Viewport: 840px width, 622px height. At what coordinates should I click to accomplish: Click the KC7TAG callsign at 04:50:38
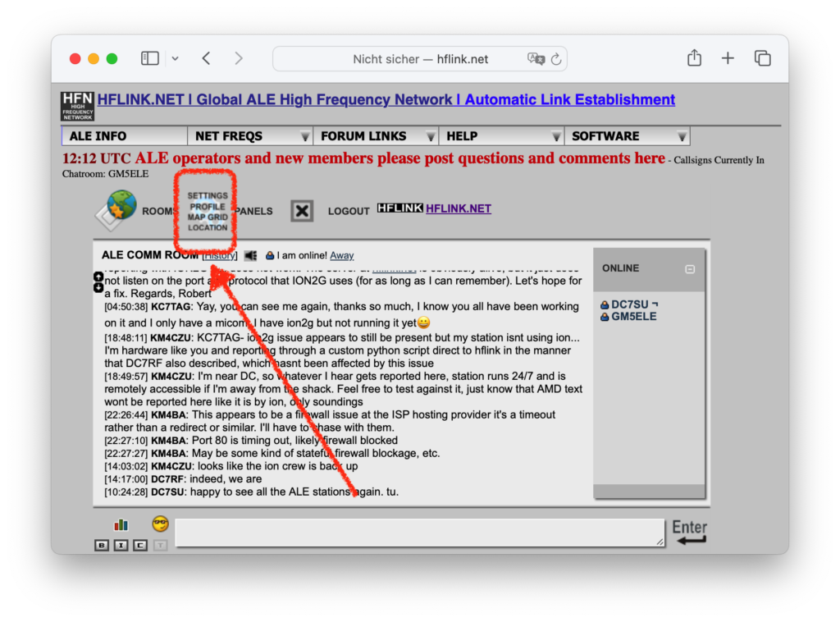pyautogui.click(x=171, y=306)
